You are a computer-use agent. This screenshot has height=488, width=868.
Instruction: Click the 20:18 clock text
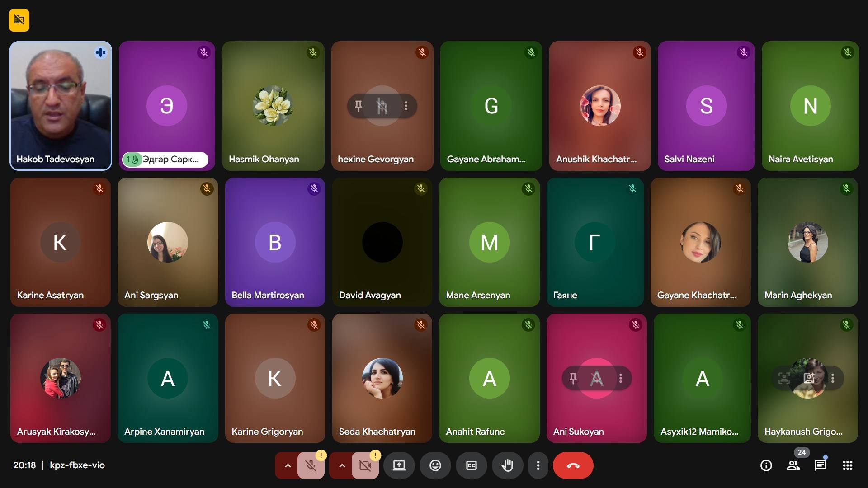(x=24, y=465)
